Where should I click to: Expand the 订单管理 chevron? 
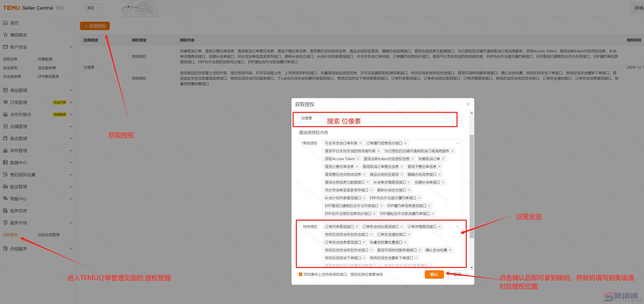[x=71, y=102]
